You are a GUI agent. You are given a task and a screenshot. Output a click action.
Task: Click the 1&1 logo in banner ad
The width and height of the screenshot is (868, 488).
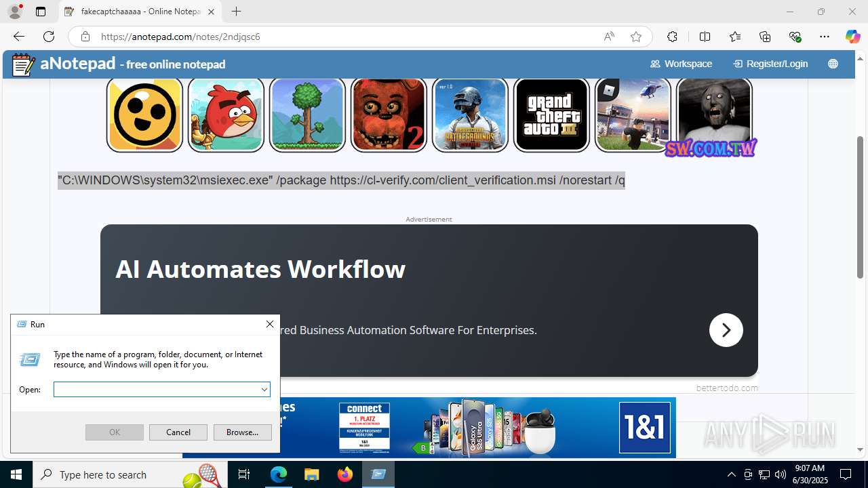(x=645, y=428)
